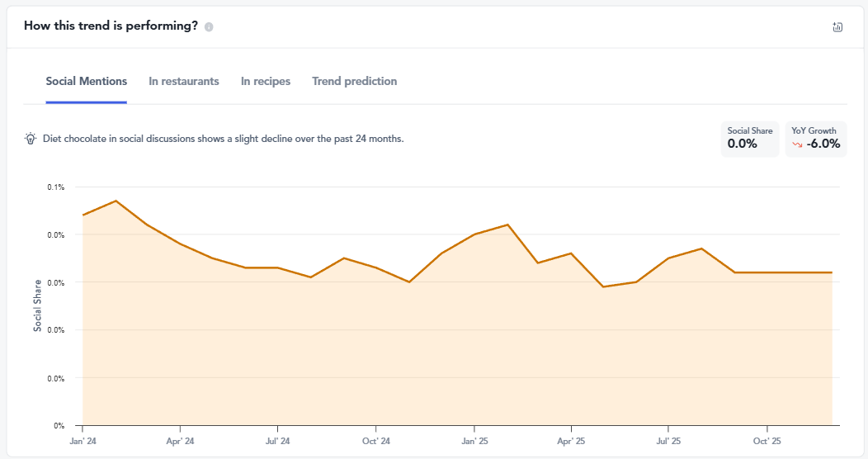The height and width of the screenshot is (459, 868).
Task: Click the info icon beside the panel title
Action: click(x=209, y=26)
